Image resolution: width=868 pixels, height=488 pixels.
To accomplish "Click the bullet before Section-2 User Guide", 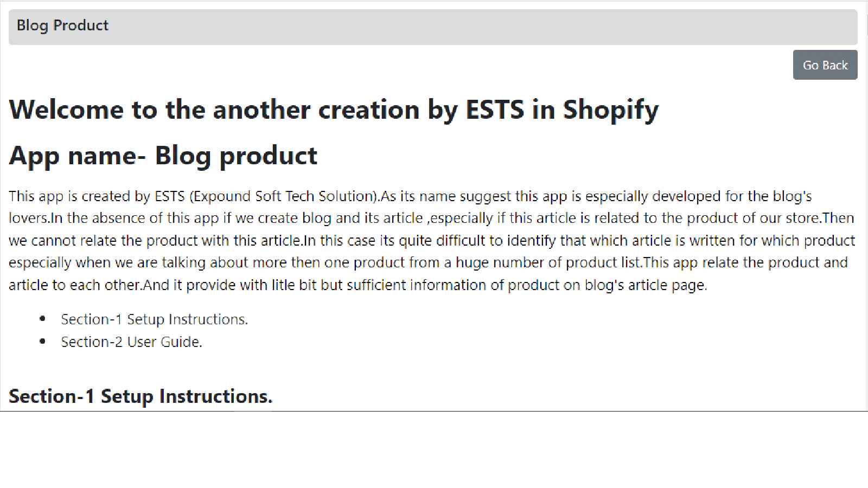I will 43,342.
